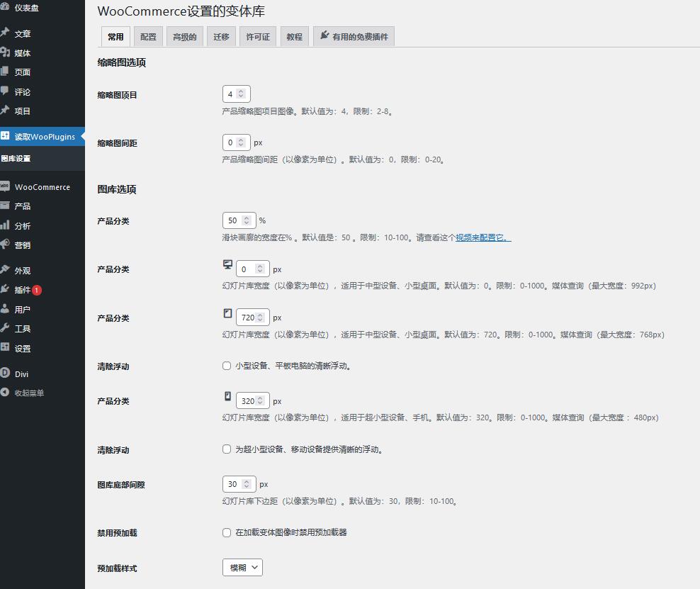
Task: Click the 图库底部间隙 input showing 30
Action: coord(239,484)
